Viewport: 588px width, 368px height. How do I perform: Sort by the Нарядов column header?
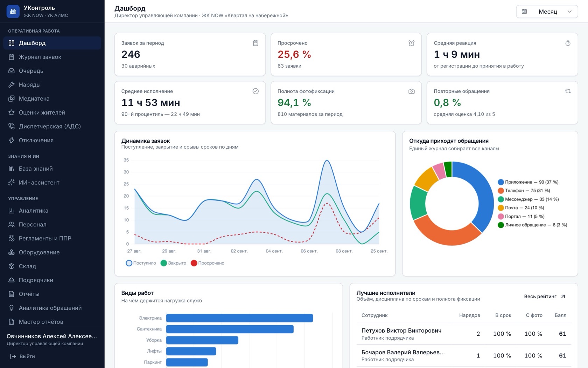[469, 315]
